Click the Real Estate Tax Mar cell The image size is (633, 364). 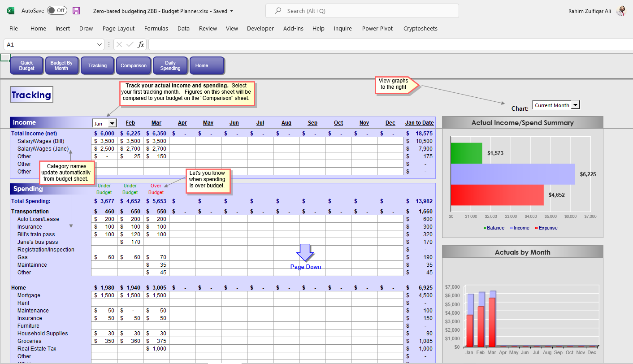point(156,349)
